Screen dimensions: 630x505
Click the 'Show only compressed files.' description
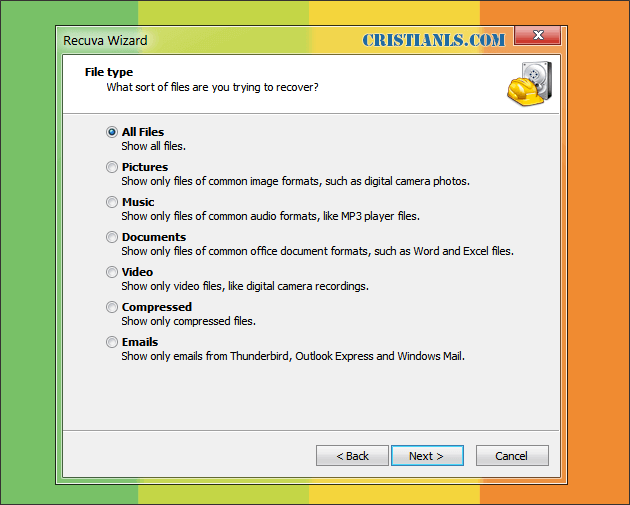click(x=188, y=321)
